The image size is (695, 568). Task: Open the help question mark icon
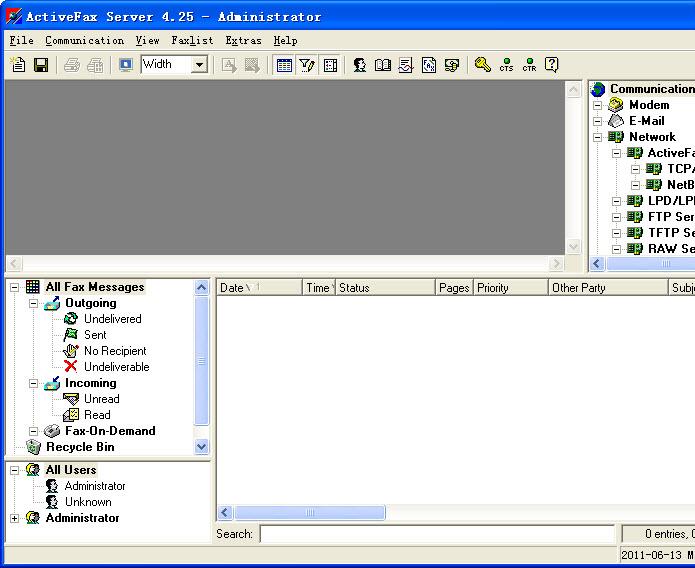coord(551,65)
